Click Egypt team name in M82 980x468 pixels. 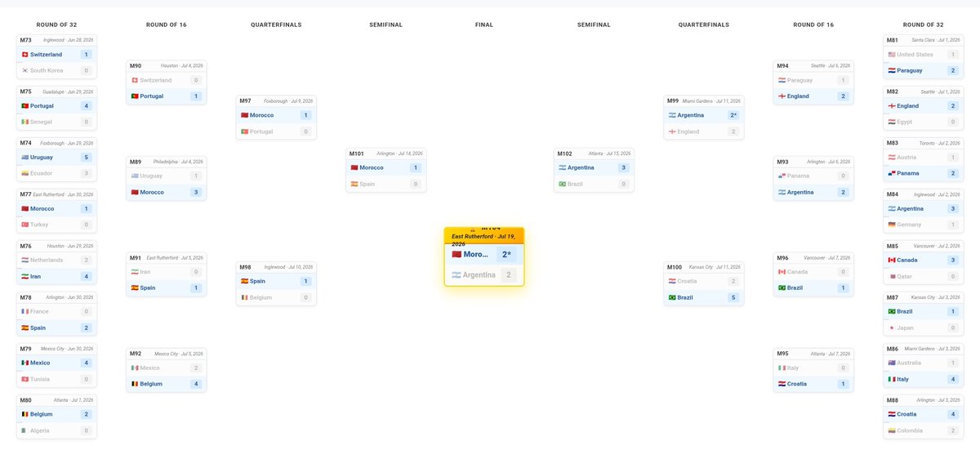[x=905, y=122]
